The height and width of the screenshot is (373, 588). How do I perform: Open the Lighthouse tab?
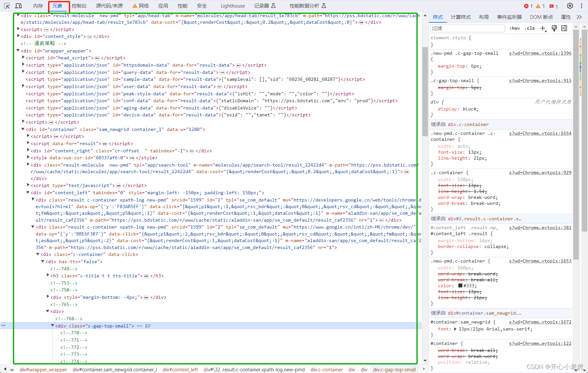coord(233,6)
